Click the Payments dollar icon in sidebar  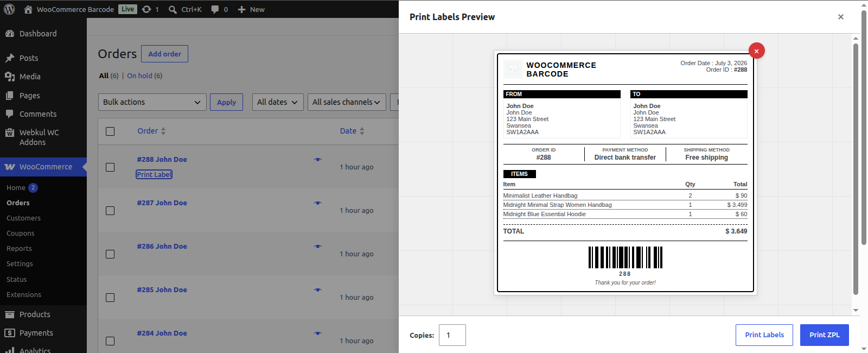(10, 333)
